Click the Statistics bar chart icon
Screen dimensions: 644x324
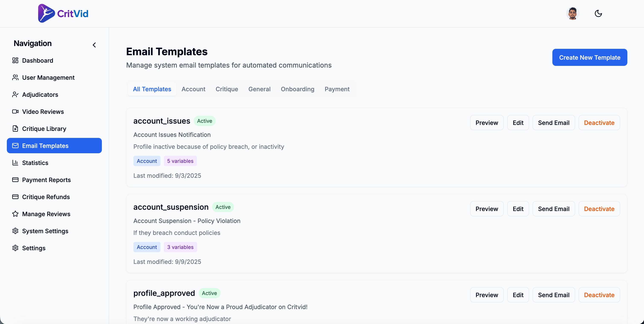coord(15,163)
